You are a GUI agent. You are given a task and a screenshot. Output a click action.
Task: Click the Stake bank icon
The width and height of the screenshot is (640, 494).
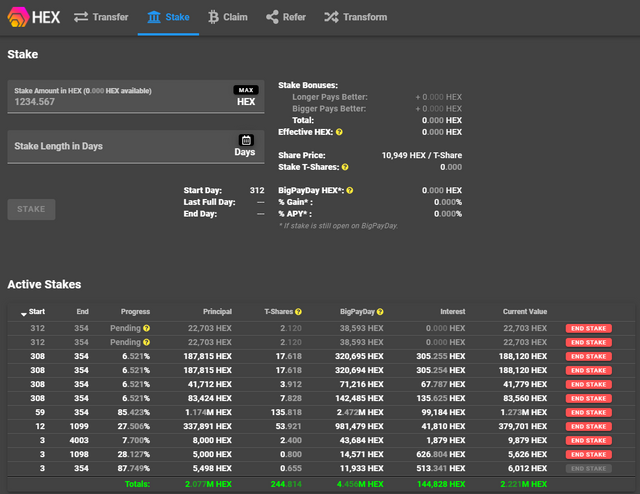(154, 17)
